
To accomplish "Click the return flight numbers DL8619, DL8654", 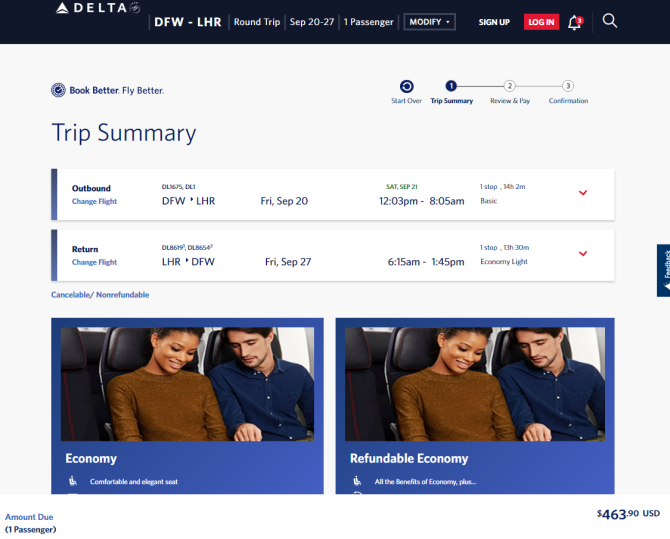I will click(x=187, y=247).
